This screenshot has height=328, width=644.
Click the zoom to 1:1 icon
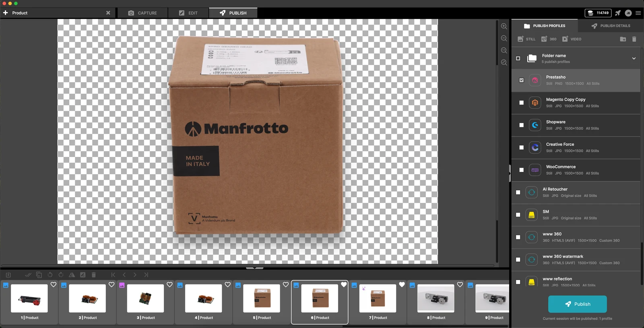coord(504,50)
